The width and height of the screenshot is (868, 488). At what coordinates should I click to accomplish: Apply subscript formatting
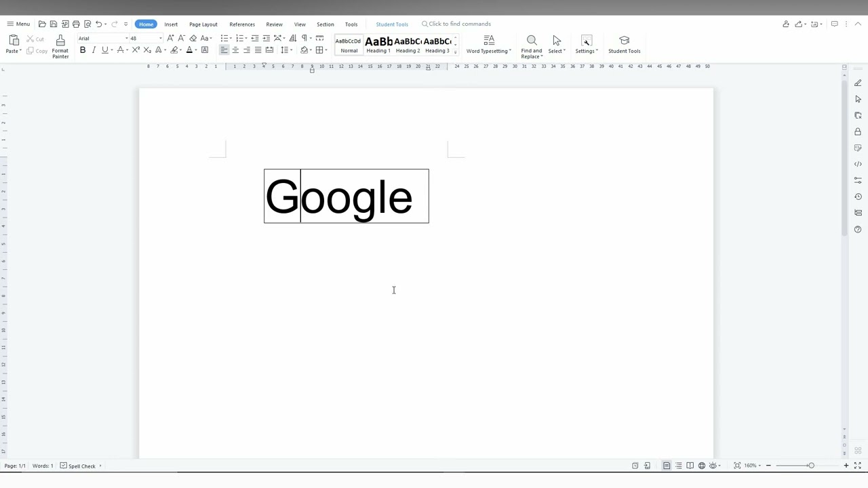[147, 50]
